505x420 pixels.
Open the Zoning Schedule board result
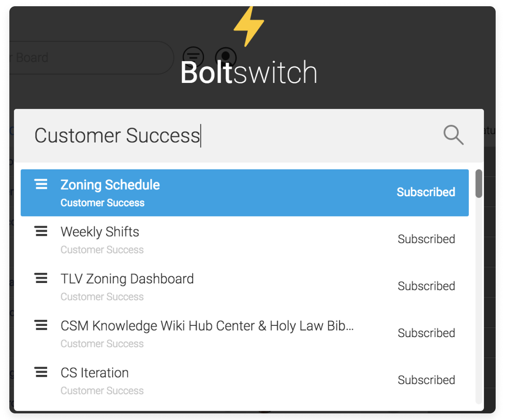click(245, 193)
